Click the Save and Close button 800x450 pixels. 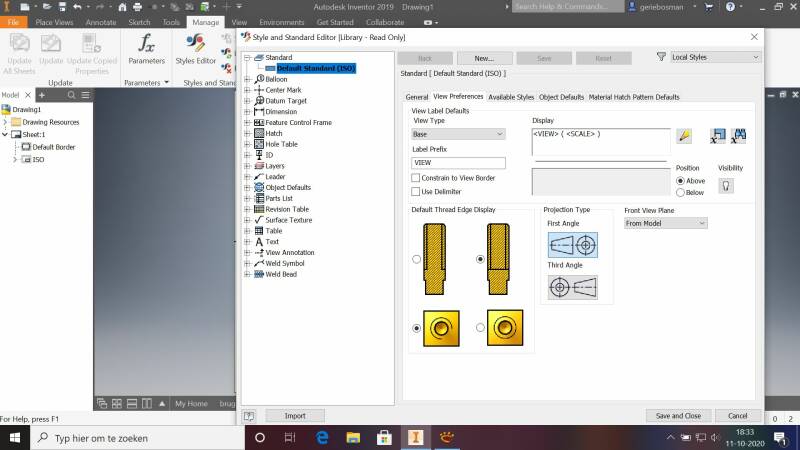tap(678, 415)
